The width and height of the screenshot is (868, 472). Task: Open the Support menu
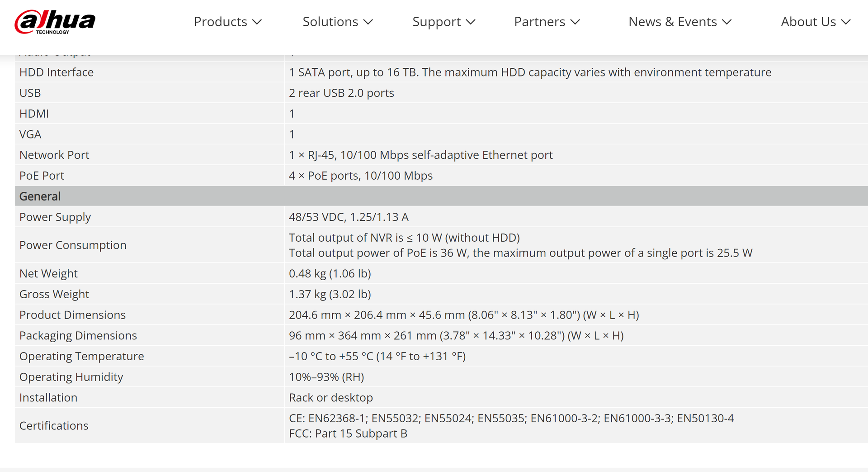point(436,22)
